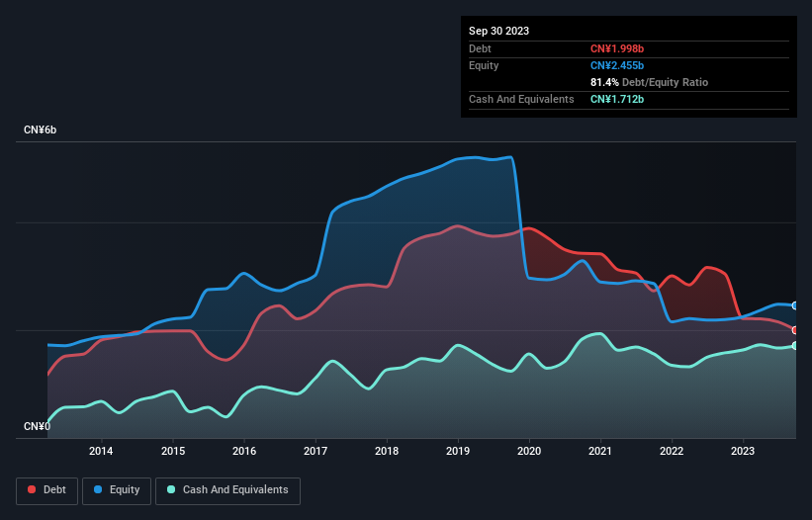Click the 81.4% Debt/Equity Ratio text
Viewport: 812px width, 520px height.
click(649, 82)
